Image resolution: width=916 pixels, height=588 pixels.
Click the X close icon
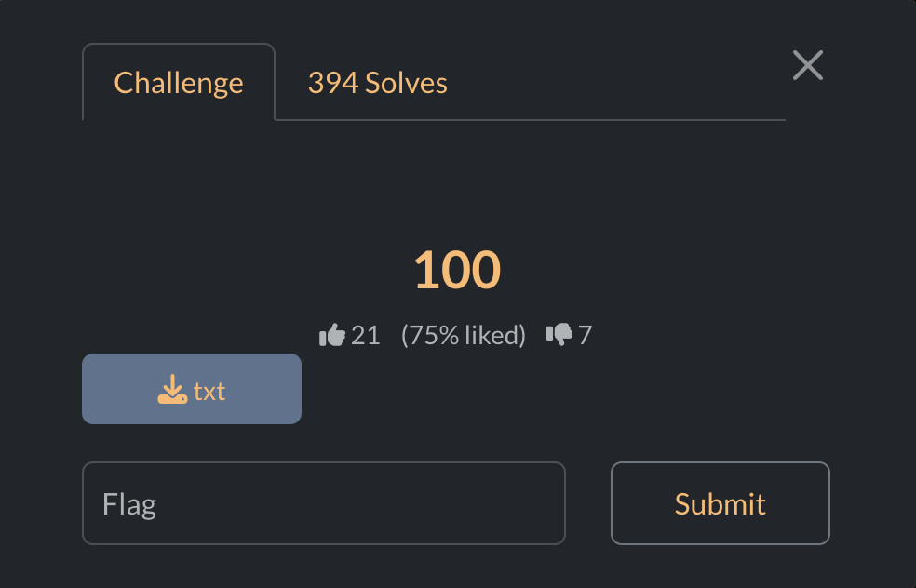coord(807,65)
